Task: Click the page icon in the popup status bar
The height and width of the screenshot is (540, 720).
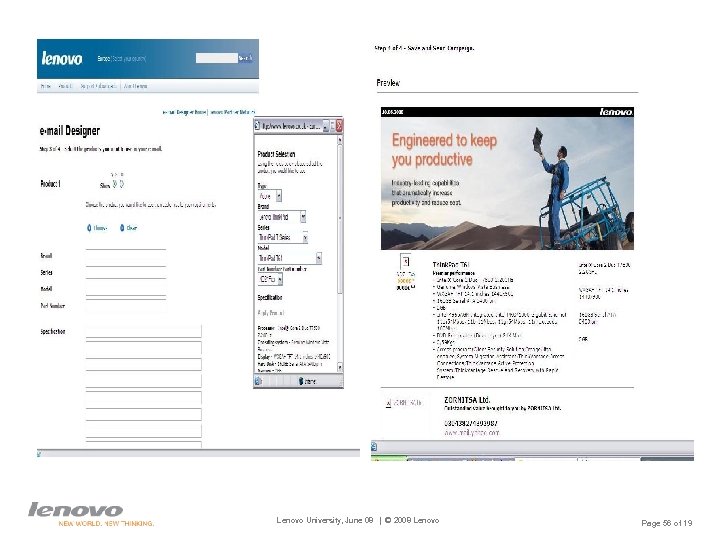Action: pyautogui.click(x=259, y=381)
